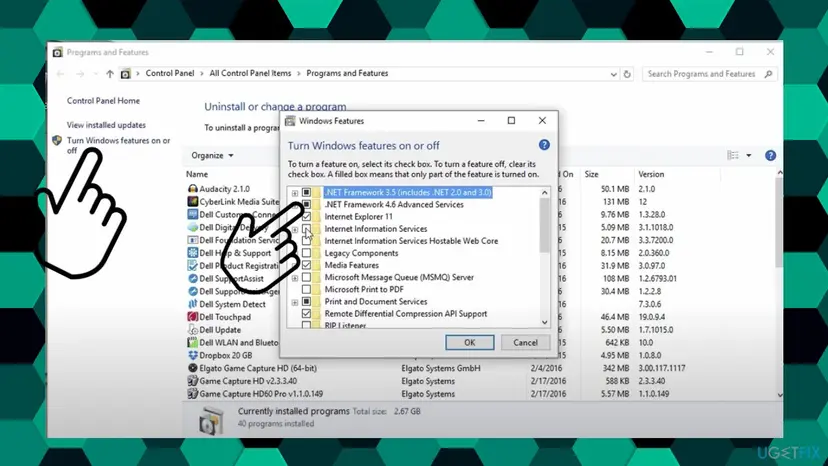Click the Game Capture HD v2.3.3.40 icon

coord(192,381)
